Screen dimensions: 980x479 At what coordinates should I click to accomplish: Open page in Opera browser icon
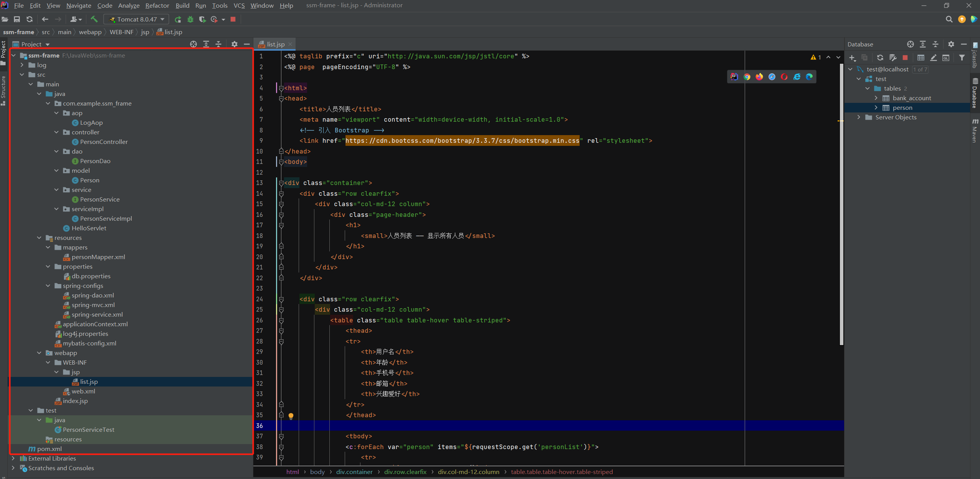tap(784, 77)
